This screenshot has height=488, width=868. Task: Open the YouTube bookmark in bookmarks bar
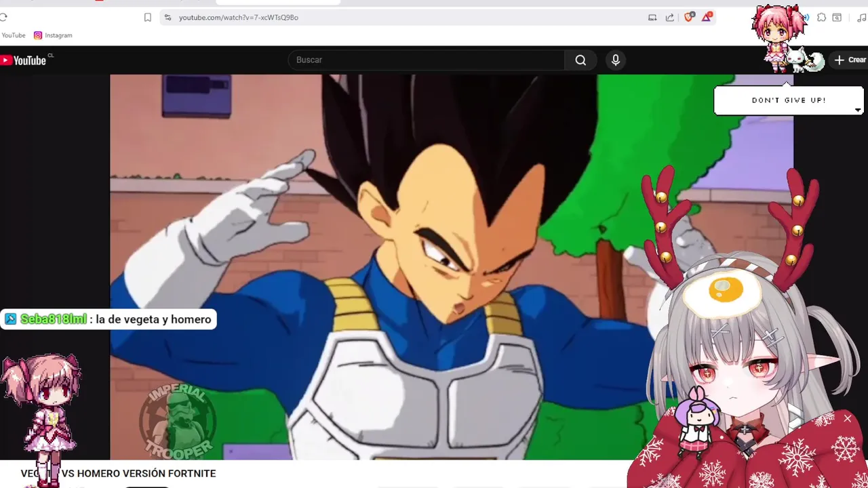(x=13, y=35)
